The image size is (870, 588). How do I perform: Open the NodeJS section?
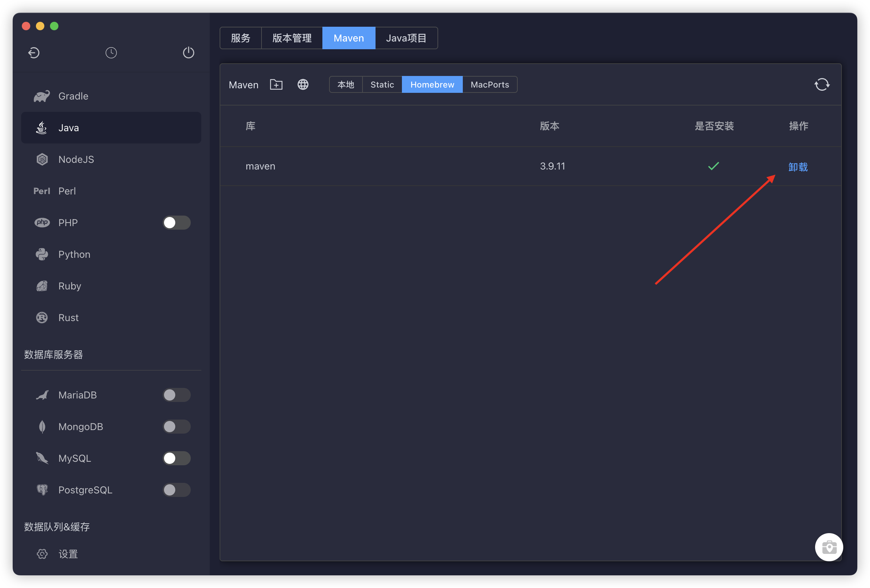pyautogui.click(x=76, y=159)
